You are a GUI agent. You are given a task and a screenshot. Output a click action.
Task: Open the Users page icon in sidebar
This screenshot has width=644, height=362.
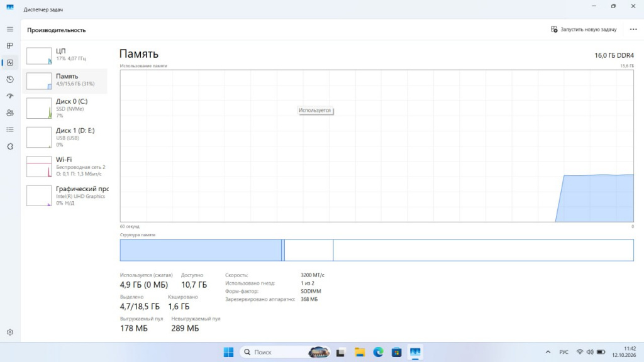pyautogui.click(x=10, y=113)
